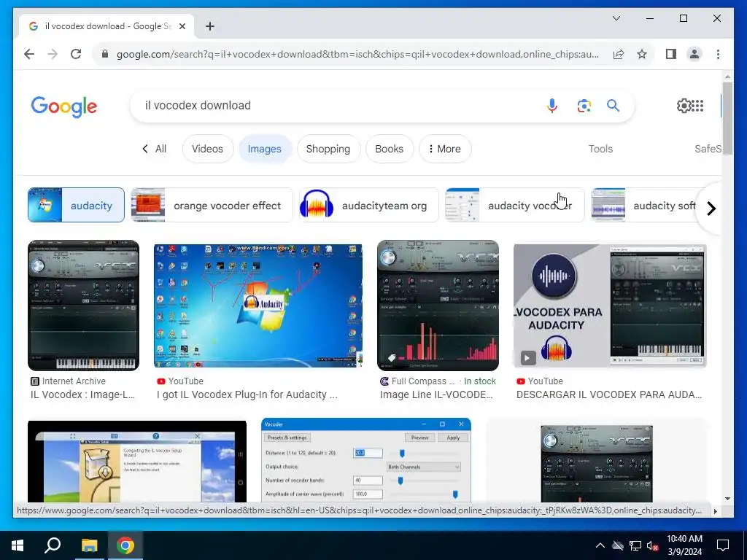The height and width of the screenshot is (560, 747).
Task: View site security lock information
Action: pos(105,54)
